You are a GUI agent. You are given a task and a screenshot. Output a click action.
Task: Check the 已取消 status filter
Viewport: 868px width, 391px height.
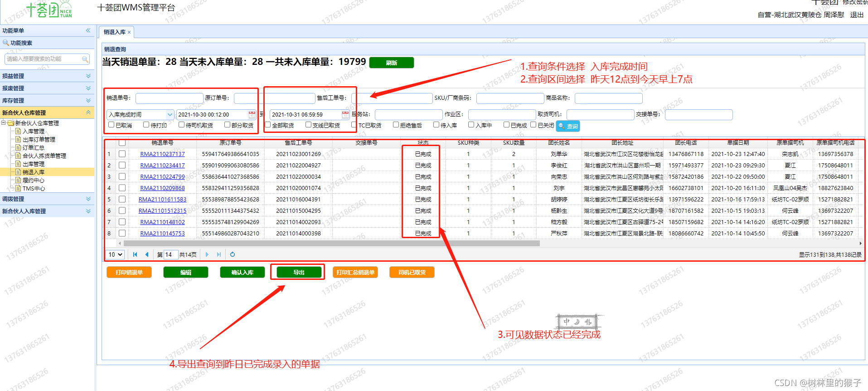pyautogui.click(x=111, y=125)
